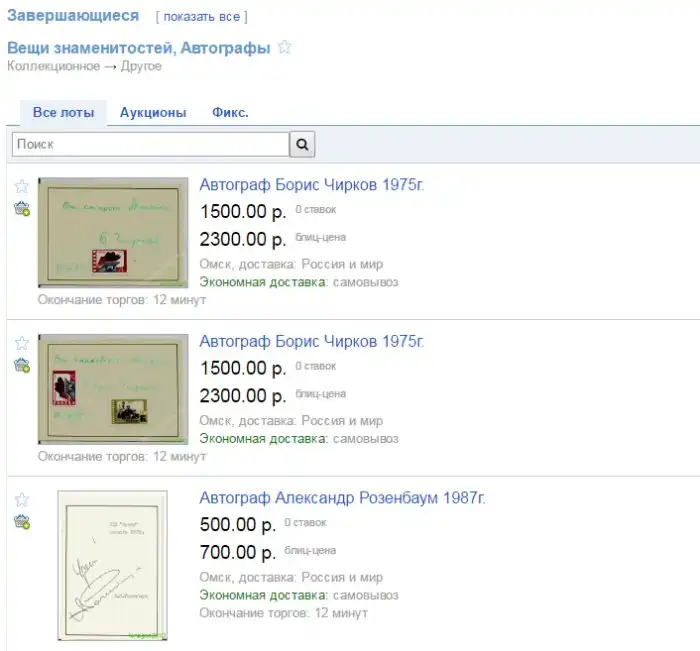This screenshot has width=700, height=651.
Task: Add first Борис Чирков lot to cart
Action: (x=22, y=209)
